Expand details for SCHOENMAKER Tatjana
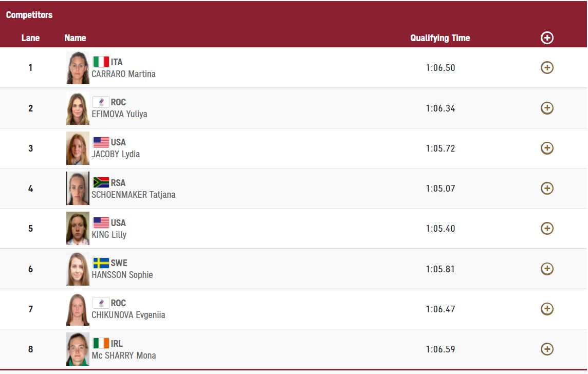Screen dimensions: 588x374 pyautogui.click(x=547, y=188)
